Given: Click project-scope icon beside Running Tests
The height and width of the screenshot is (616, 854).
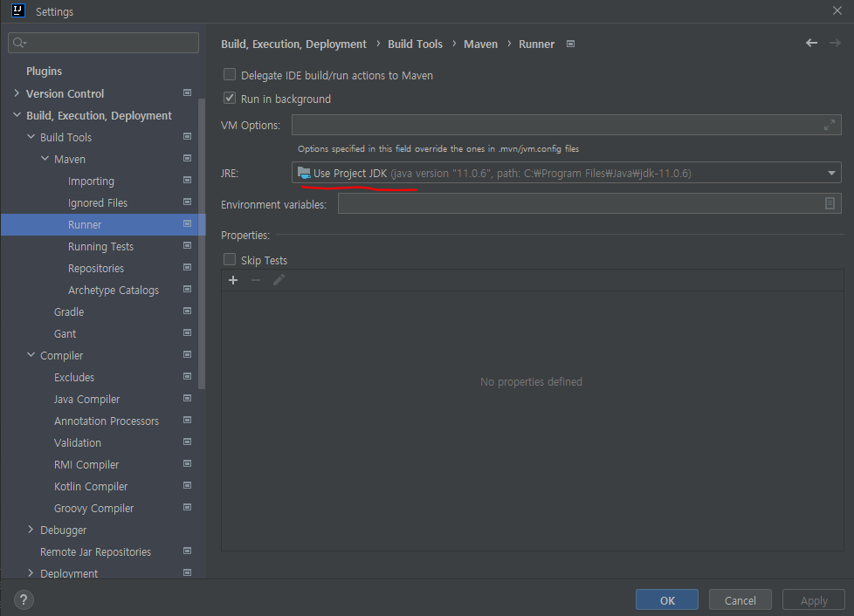Looking at the screenshot, I should tap(187, 245).
